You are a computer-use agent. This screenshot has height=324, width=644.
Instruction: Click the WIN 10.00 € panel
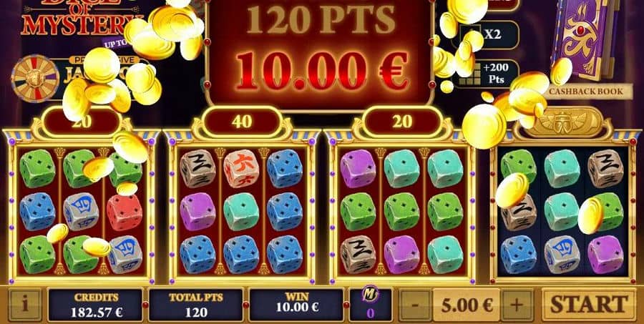(x=296, y=305)
